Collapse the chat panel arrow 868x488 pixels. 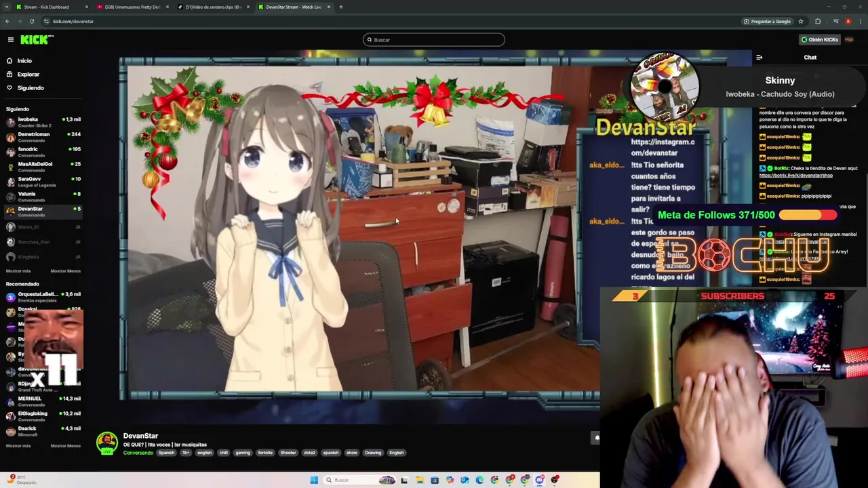click(759, 58)
